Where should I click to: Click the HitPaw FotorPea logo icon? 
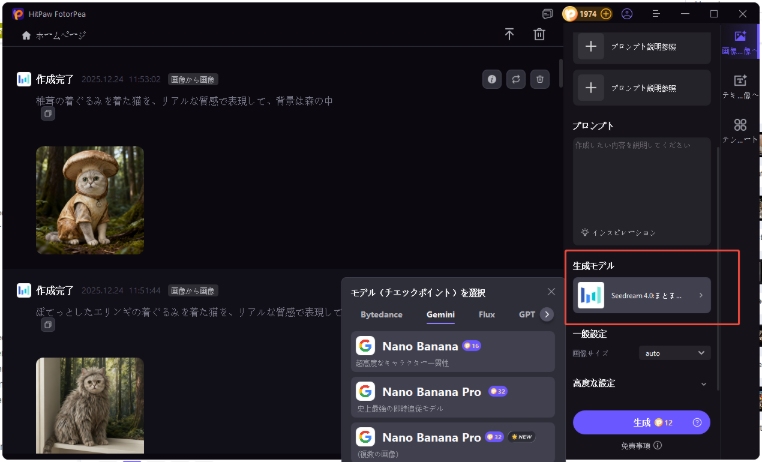tap(18, 14)
